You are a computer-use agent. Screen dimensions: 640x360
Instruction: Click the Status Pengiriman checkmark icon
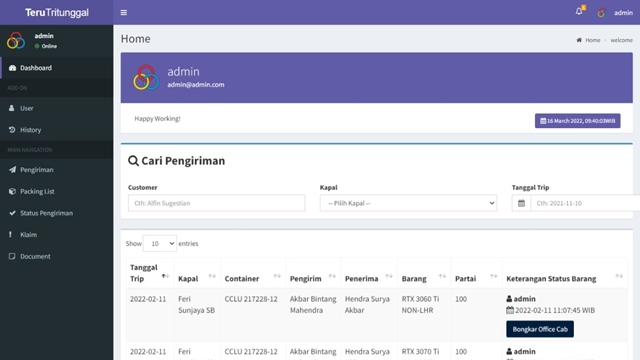coord(12,213)
